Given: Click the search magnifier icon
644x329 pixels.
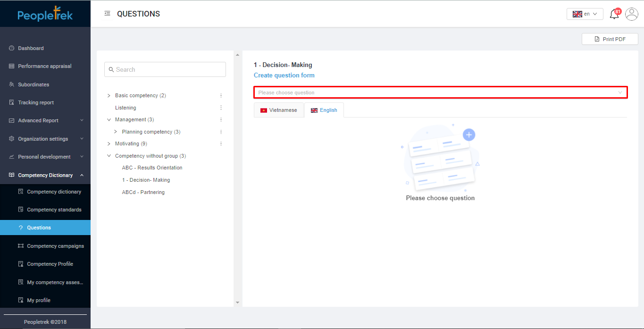Looking at the screenshot, I should pos(111,69).
